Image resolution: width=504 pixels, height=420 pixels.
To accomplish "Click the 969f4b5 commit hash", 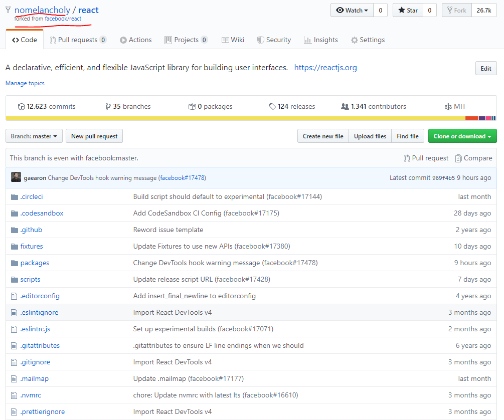I will (x=443, y=178).
